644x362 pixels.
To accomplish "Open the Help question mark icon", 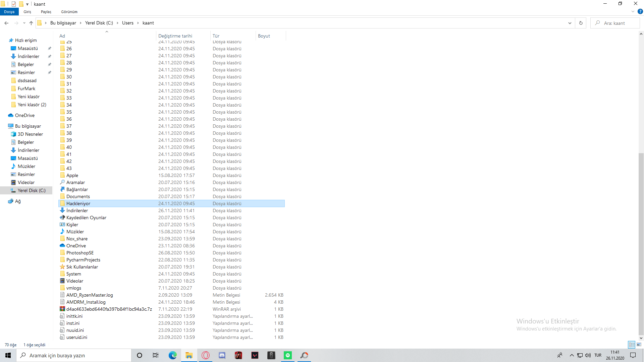I will click(640, 11).
